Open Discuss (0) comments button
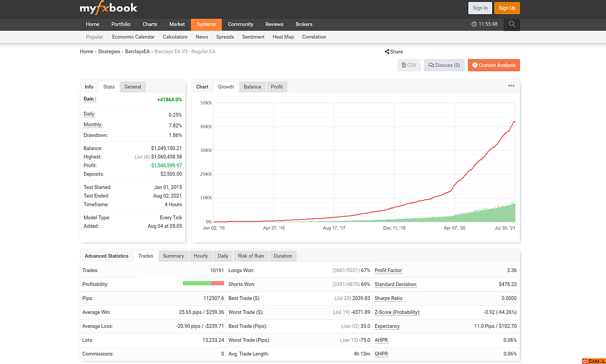Screen dimensions: 606x364 444,65
